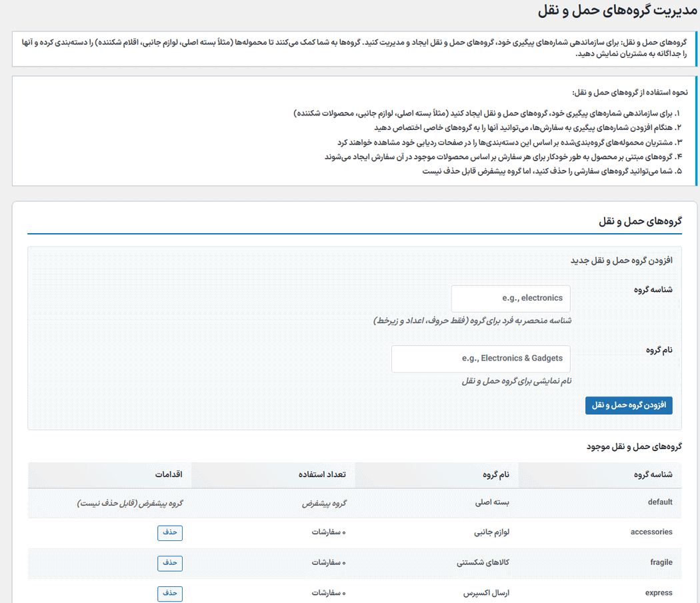Select the default group ID cell
Image resolution: width=700 pixels, height=603 pixels.
pyautogui.click(x=659, y=502)
